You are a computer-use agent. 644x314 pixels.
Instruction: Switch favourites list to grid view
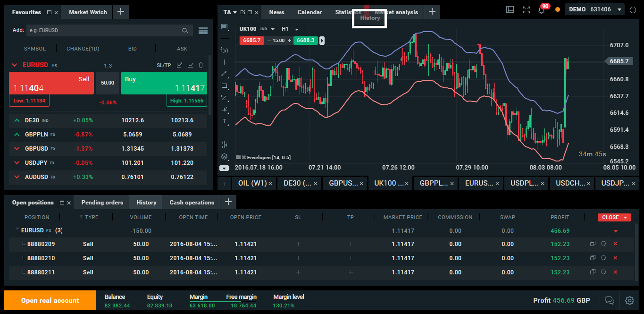point(203,31)
